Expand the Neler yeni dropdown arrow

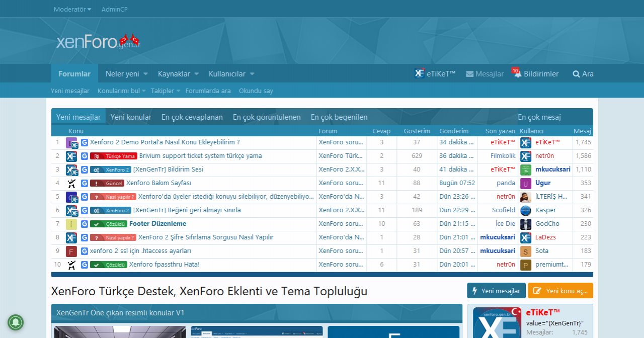(x=145, y=74)
